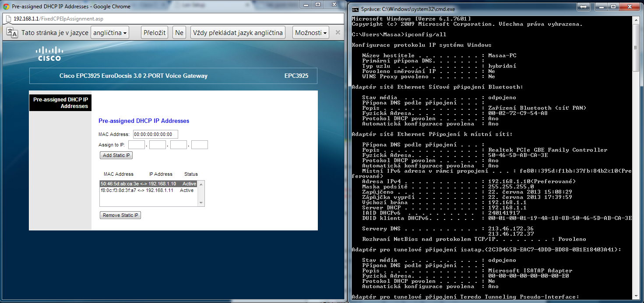Click the translate icon in the translation bar
Image resolution: width=644 pixels, height=303 pixels.
(x=13, y=33)
